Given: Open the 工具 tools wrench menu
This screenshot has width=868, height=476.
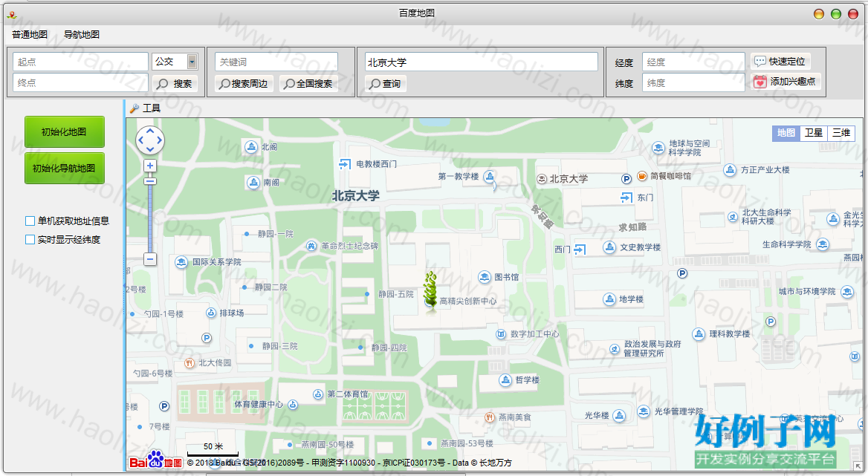Looking at the screenshot, I should pyautogui.click(x=145, y=108).
